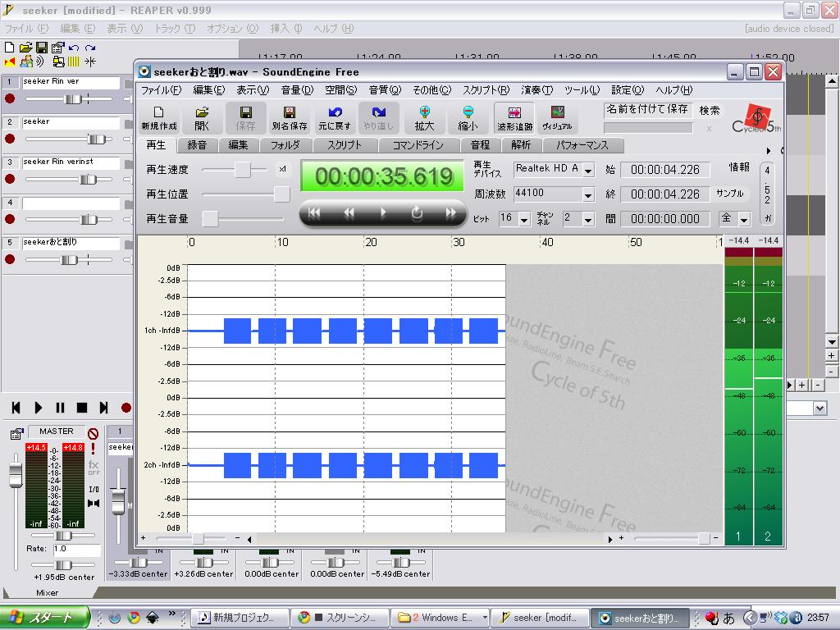The width and height of the screenshot is (840, 630).
Task: Click REAPER save project disk icon
Action: (41, 47)
